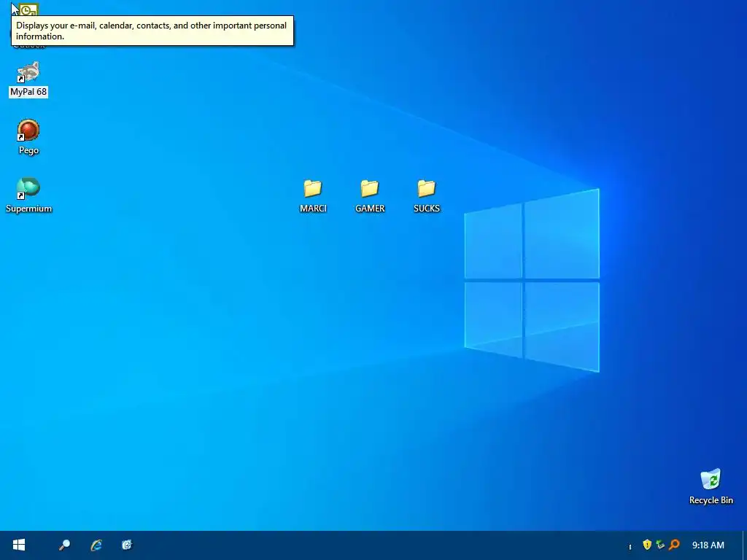
Task: Click the safely remove hardware tray icon
Action: [660, 545]
